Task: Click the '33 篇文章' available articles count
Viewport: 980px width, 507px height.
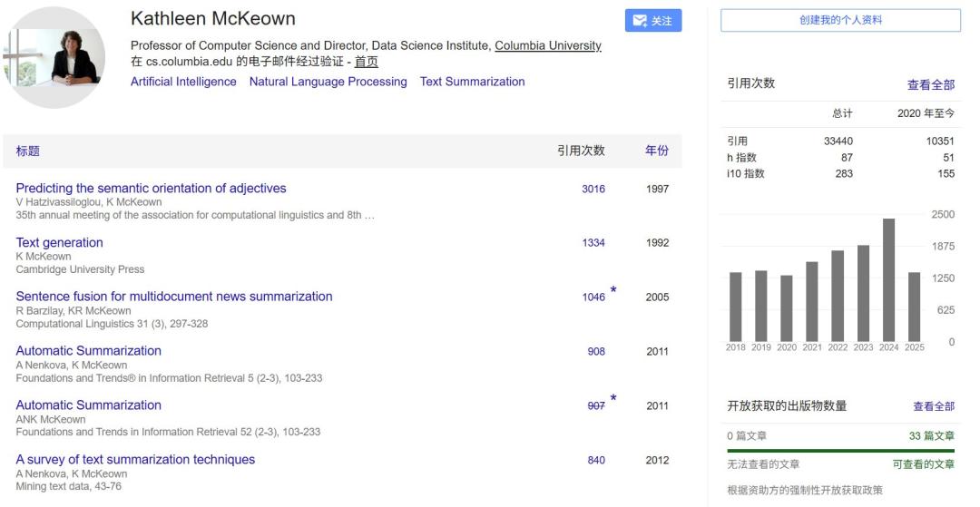Action: tap(931, 436)
